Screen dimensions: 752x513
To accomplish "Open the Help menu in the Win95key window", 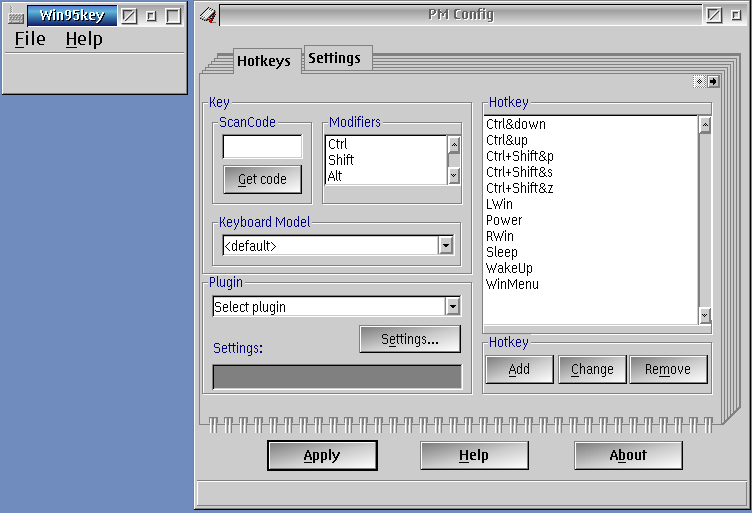I will point(84,39).
